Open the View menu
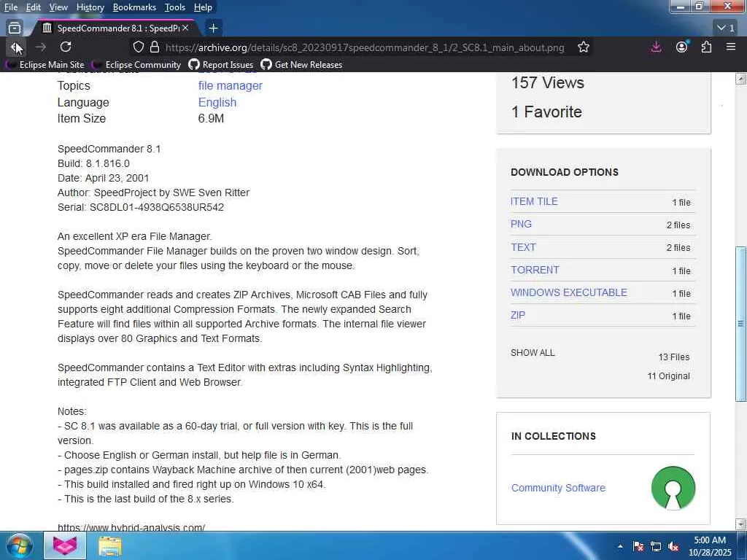This screenshot has height=560, width=747. [58, 7]
